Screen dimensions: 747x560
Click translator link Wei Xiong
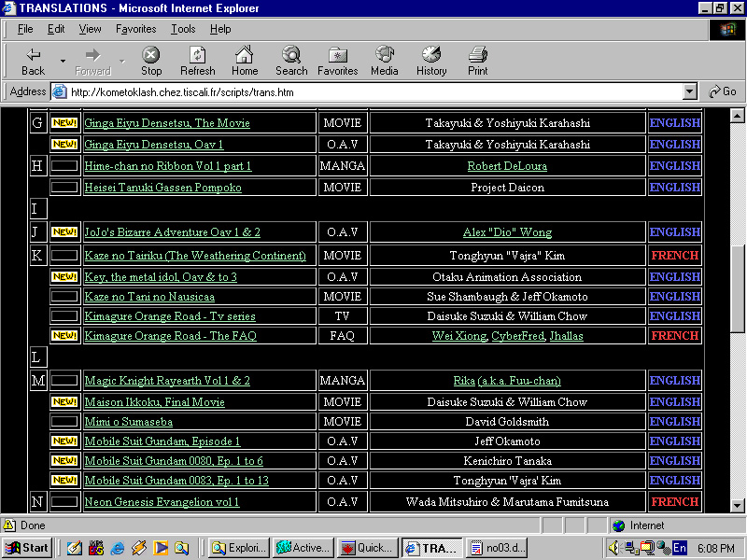point(459,336)
